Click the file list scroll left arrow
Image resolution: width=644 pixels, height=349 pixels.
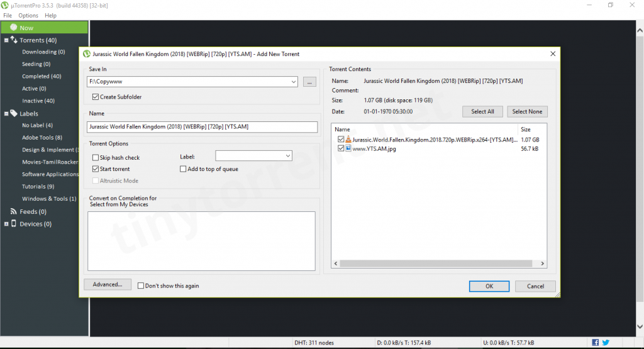(x=336, y=263)
